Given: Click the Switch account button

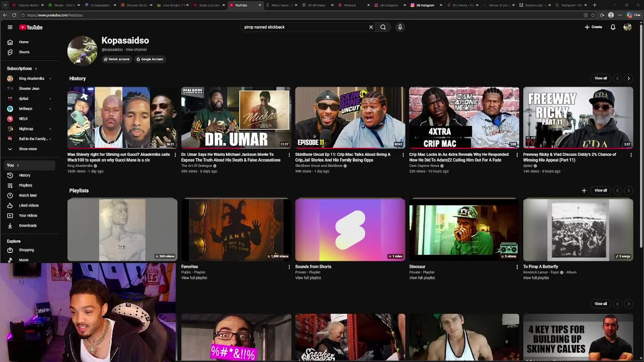Looking at the screenshot, I should tap(117, 59).
